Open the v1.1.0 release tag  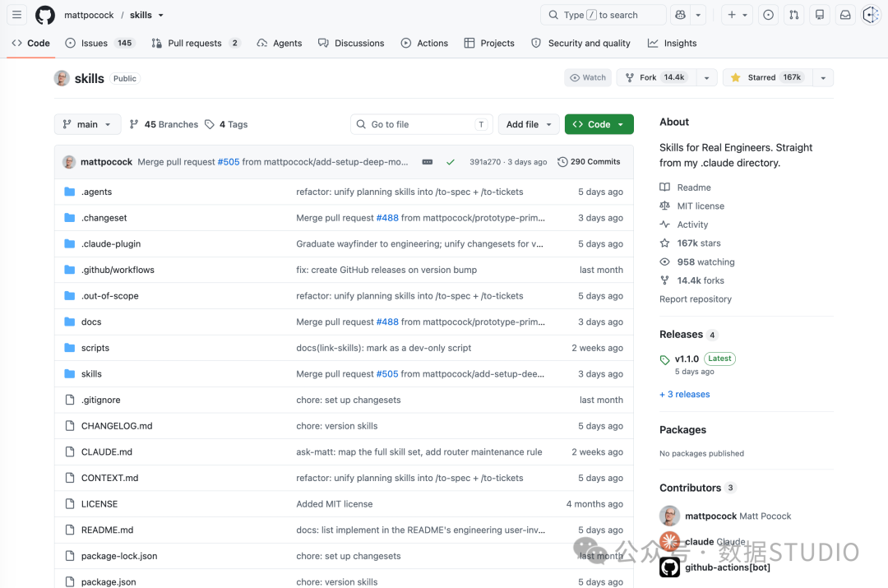pos(687,359)
